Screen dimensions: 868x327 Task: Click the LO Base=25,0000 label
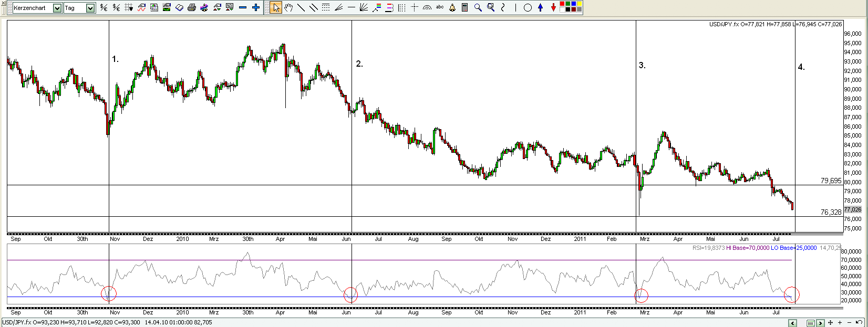point(793,248)
